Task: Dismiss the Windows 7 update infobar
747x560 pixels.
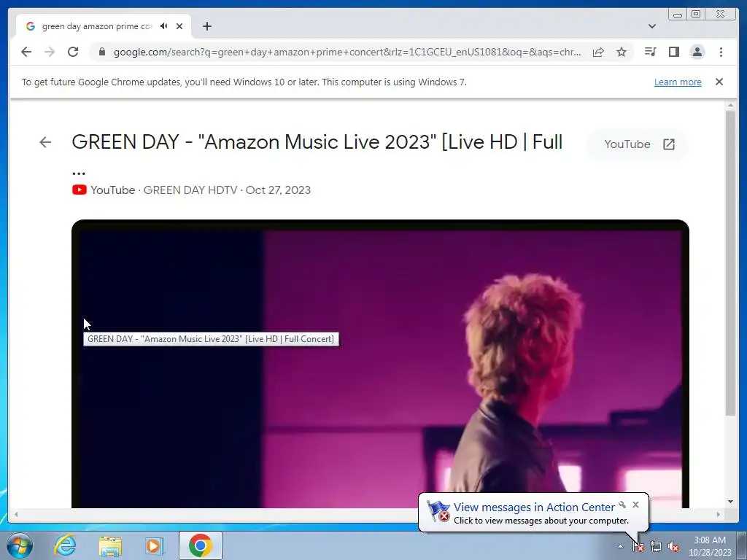Action: [x=719, y=82]
